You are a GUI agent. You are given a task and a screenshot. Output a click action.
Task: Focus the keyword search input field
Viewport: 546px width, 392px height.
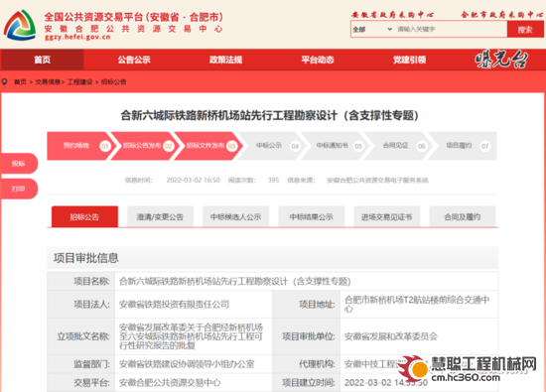[x=451, y=29]
